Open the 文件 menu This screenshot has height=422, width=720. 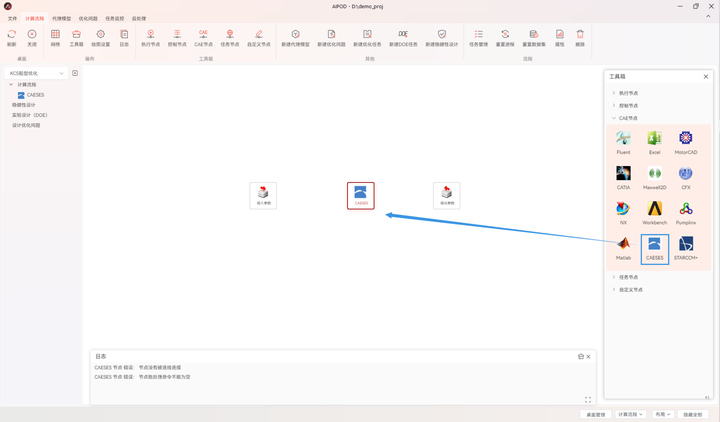(12, 18)
